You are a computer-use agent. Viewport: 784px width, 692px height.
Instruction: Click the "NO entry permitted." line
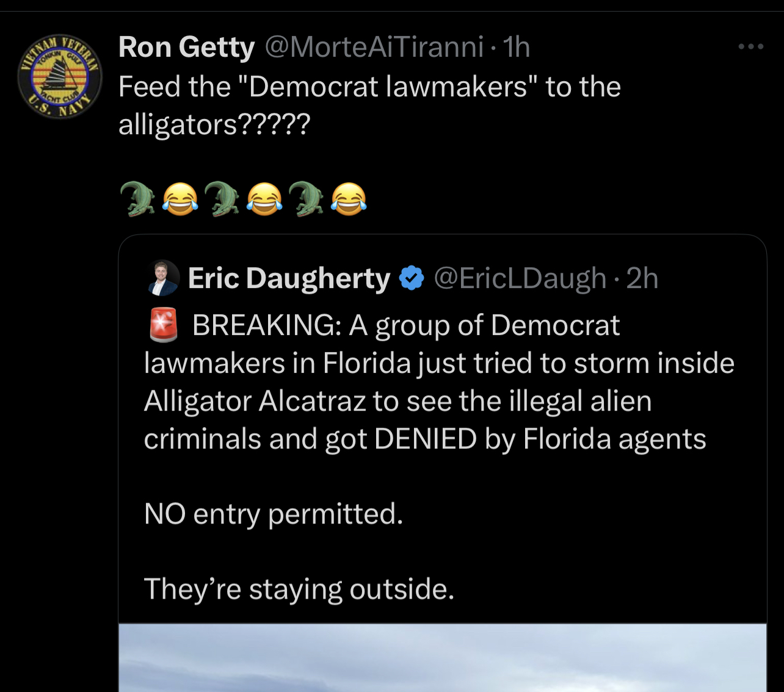click(x=274, y=514)
